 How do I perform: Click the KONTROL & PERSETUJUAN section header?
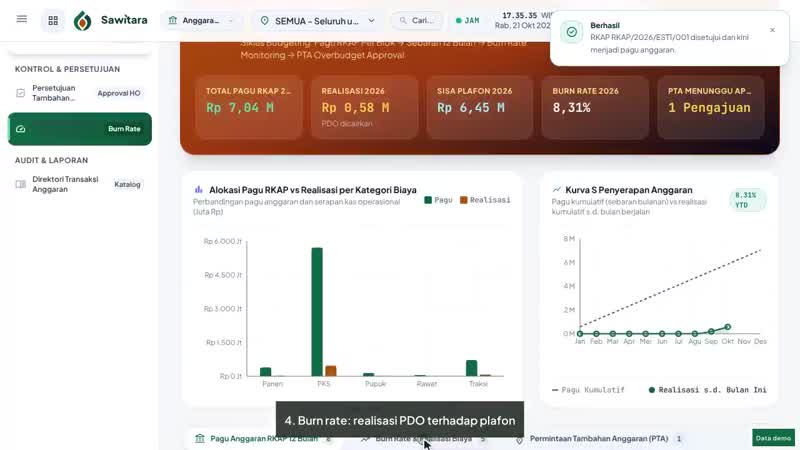tap(67, 69)
